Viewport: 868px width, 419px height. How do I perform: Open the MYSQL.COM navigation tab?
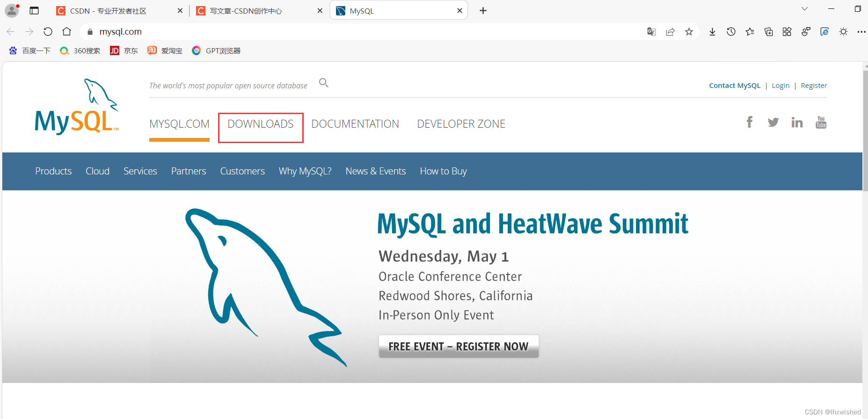[179, 124]
